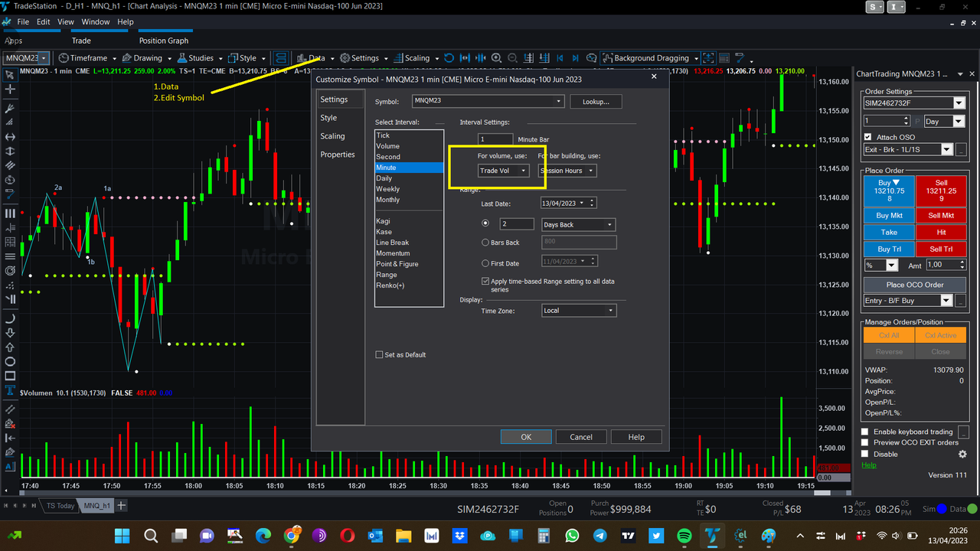Enable keyboard trading checkbox
Viewport: 980px width, 551px height.
[x=865, y=432]
